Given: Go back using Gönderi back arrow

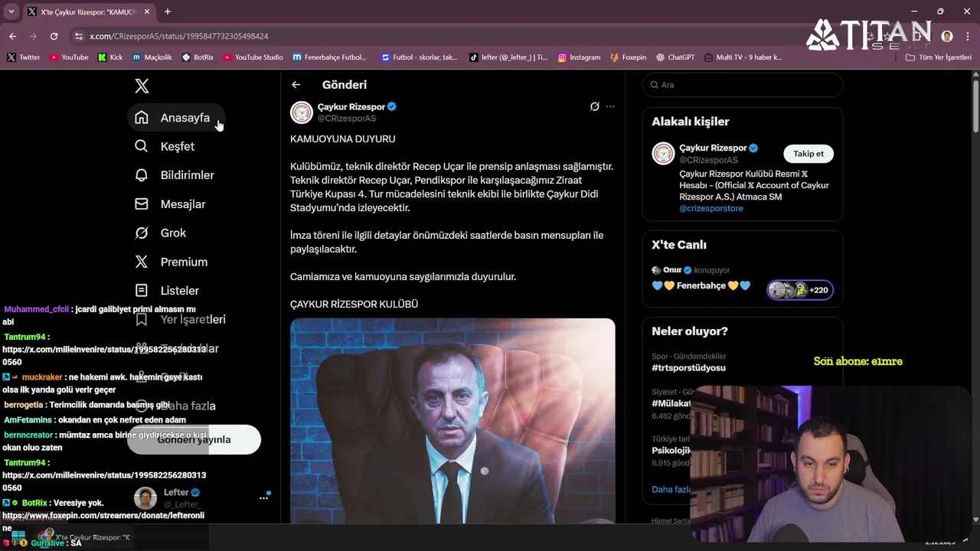Looking at the screenshot, I should coord(296,85).
